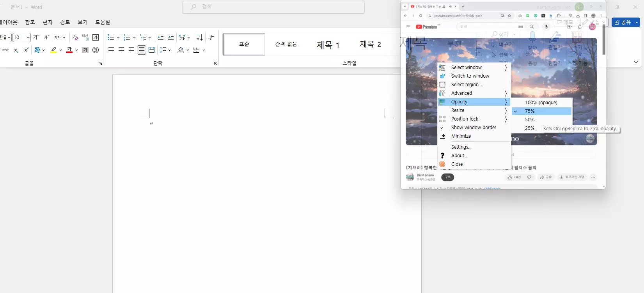
Task: Apply character shading icon
Action: pos(85,50)
